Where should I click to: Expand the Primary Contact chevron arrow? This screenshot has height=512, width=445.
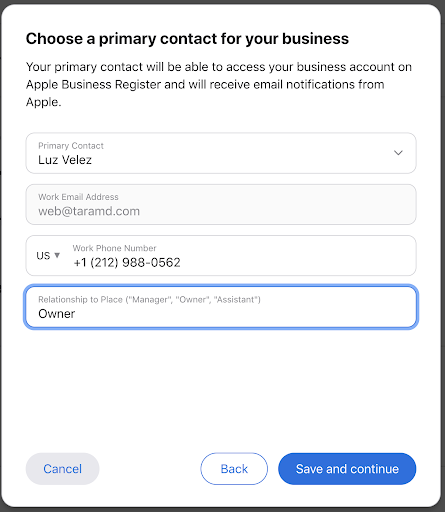pyautogui.click(x=398, y=153)
